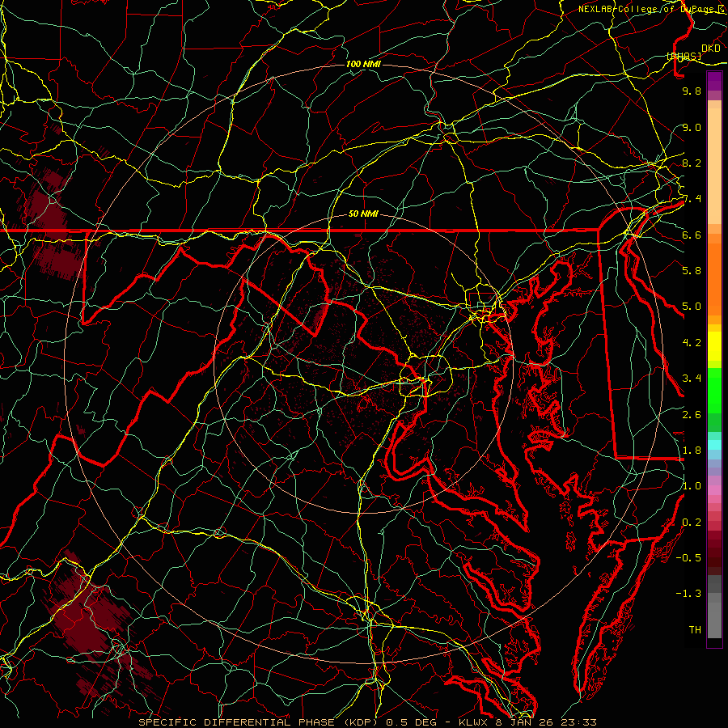This screenshot has width=728, height=728.
Task: Click the NEXLAB-College of DuPage label
Action: [645, 9]
